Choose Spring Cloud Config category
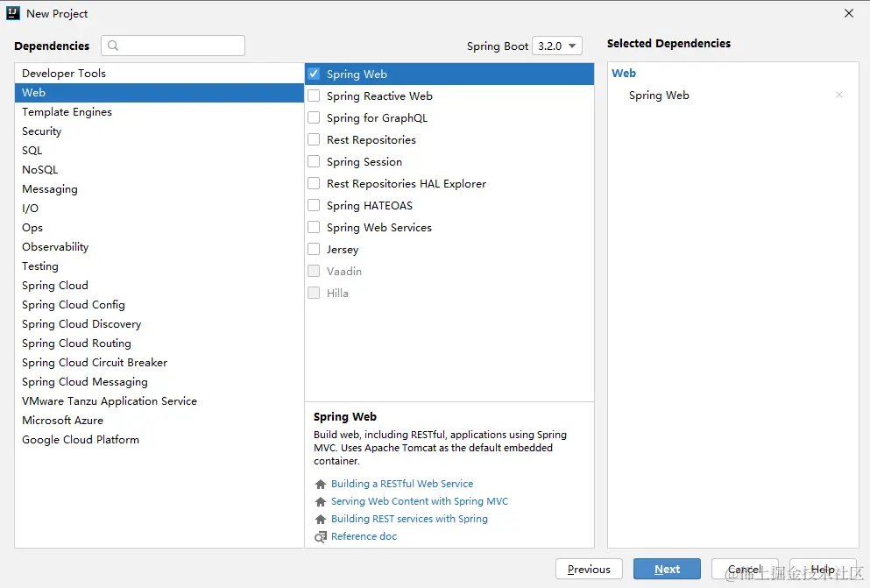This screenshot has width=870, height=588. 159,305
